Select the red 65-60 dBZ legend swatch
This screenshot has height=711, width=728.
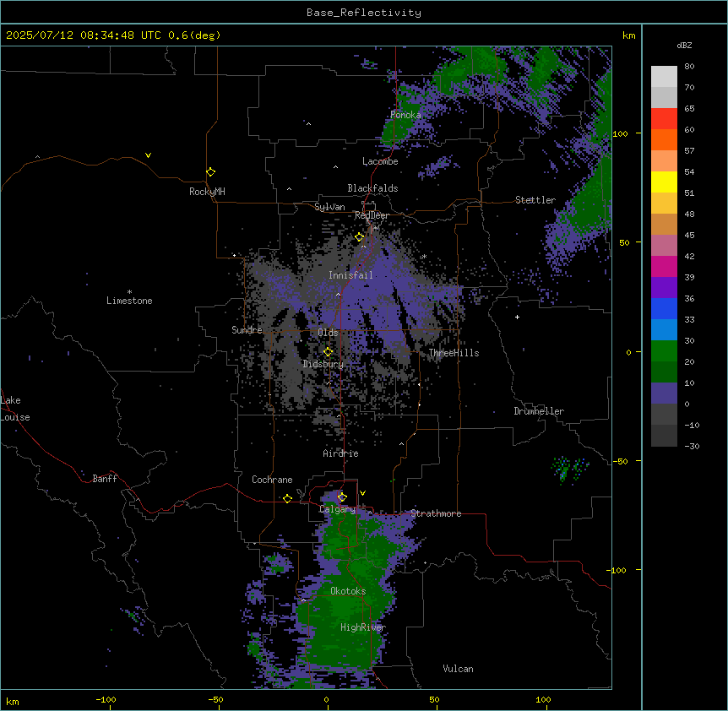click(664, 119)
